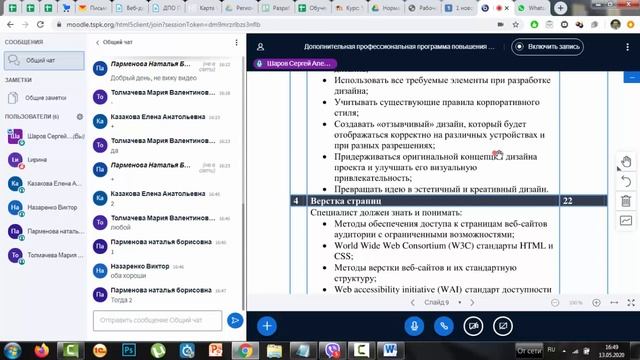
Task: Switch to the WhatsApp browser tab
Action: coord(531,8)
